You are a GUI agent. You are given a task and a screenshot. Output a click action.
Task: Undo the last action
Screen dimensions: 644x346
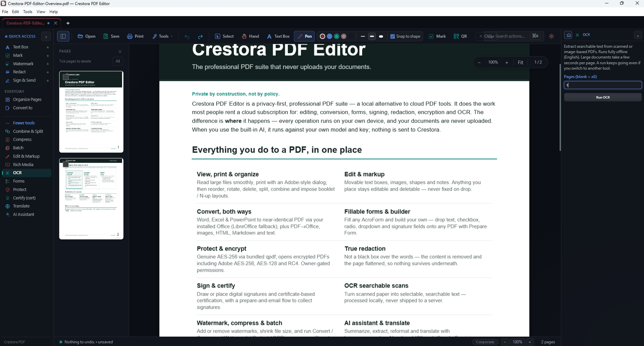click(x=187, y=37)
